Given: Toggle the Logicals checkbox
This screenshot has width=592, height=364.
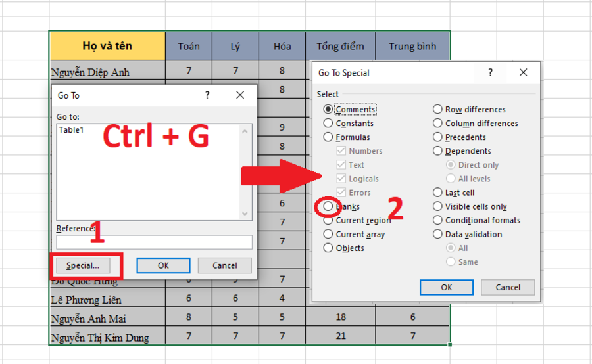Looking at the screenshot, I should pos(341,179).
